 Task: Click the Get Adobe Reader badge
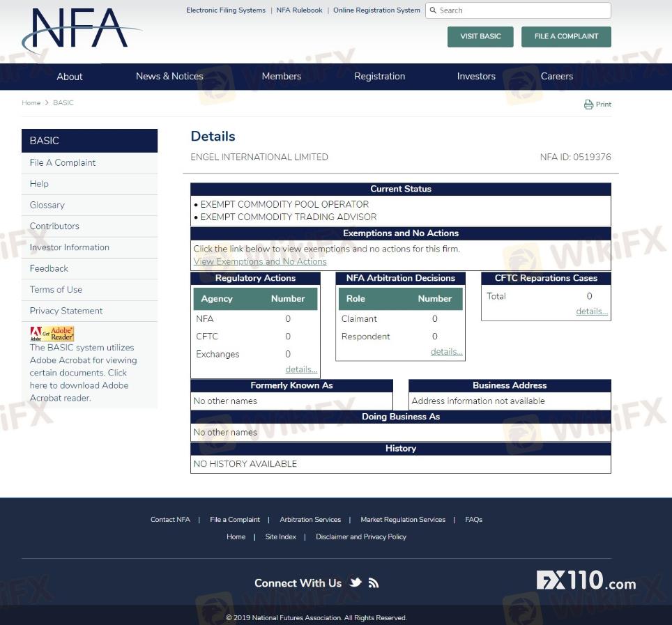click(x=52, y=334)
